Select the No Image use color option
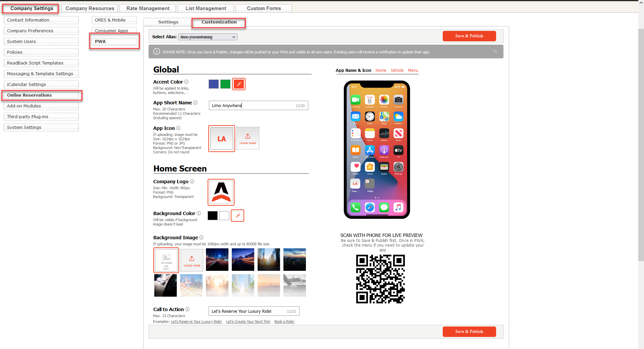The width and height of the screenshot is (644, 349). tap(166, 260)
